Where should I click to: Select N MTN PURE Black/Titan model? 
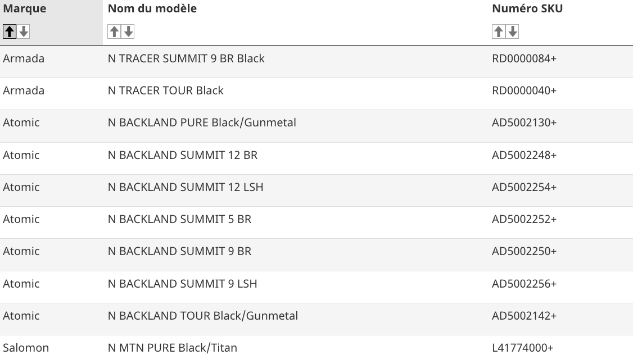click(173, 348)
